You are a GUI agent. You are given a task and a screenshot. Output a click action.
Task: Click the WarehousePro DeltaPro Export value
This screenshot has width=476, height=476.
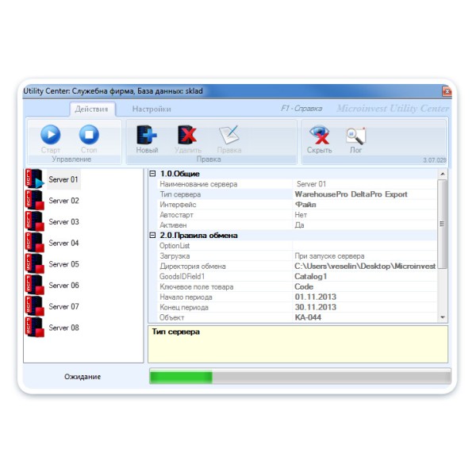(351, 194)
